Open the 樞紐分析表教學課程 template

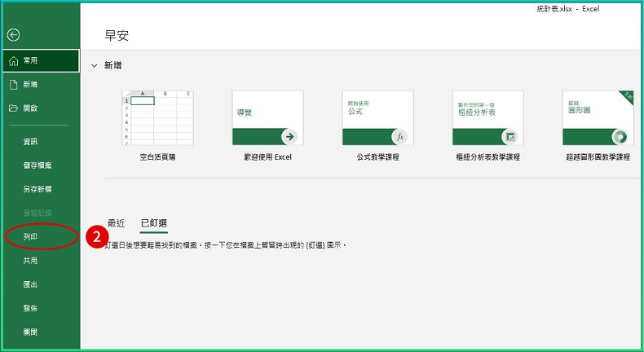click(488, 126)
